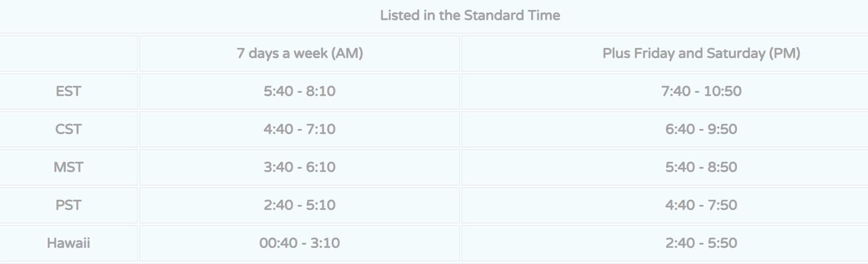Select the EST morning time 5:40 - 8:10
Screen dimensions: 868x264
click(x=300, y=91)
